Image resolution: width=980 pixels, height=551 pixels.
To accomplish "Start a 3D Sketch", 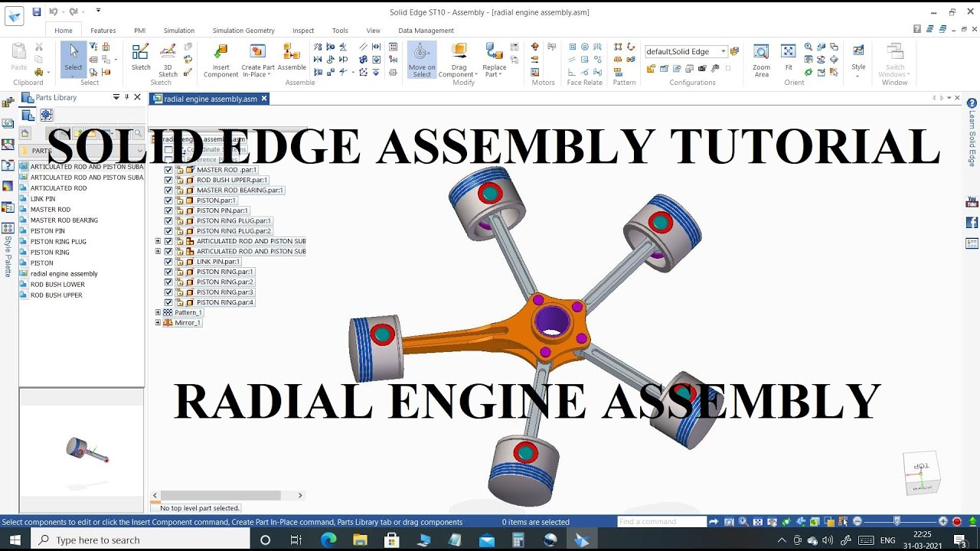I will point(168,60).
